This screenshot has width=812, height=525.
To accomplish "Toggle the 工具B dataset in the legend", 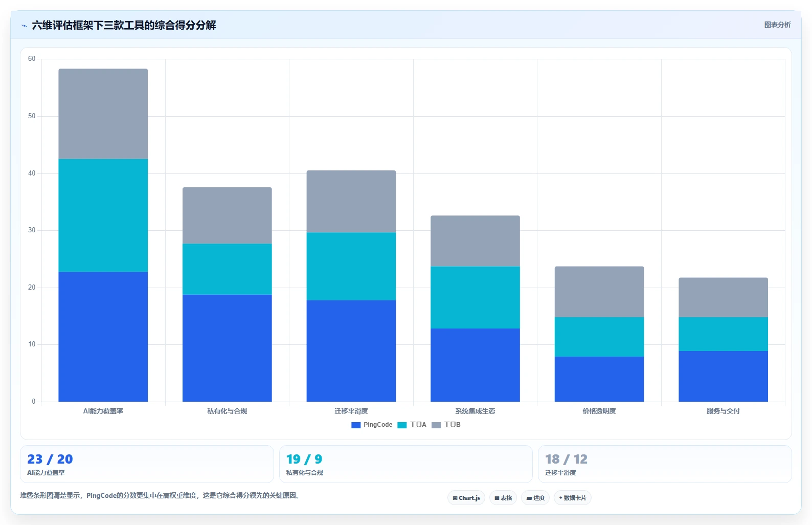I will 446,425.
